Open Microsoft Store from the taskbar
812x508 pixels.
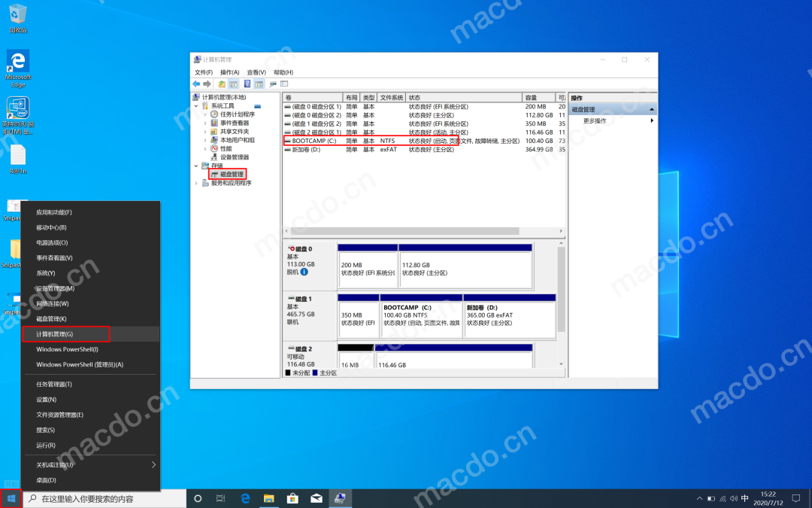(x=292, y=498)
